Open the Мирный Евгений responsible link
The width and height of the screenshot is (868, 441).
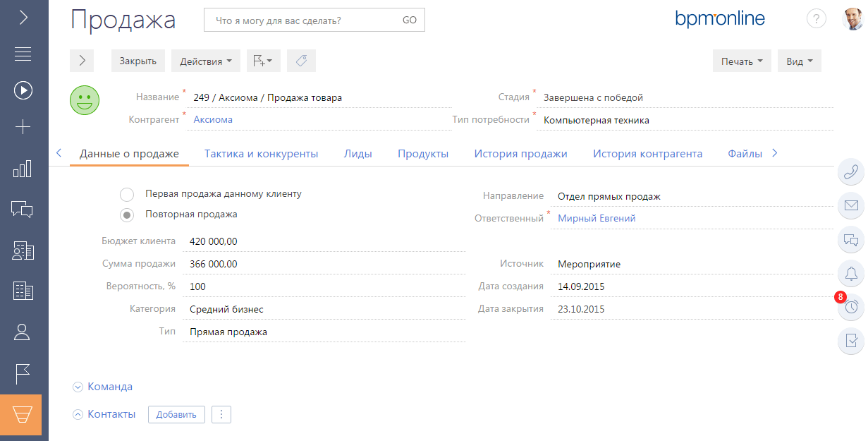[x=597, y=219]
